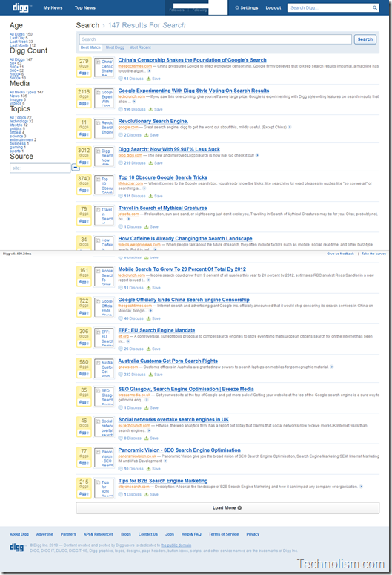Screen dimensions: 392x575
Task: Open 14 Discuss comments on China's Censorship
Action: click(x=130, y=79)
